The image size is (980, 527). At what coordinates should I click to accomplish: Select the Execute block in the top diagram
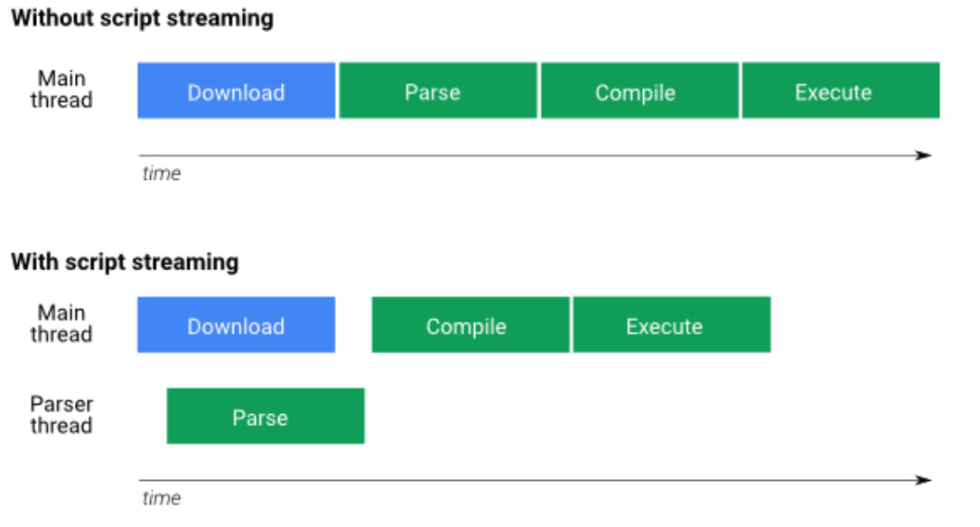pos(840,91)
